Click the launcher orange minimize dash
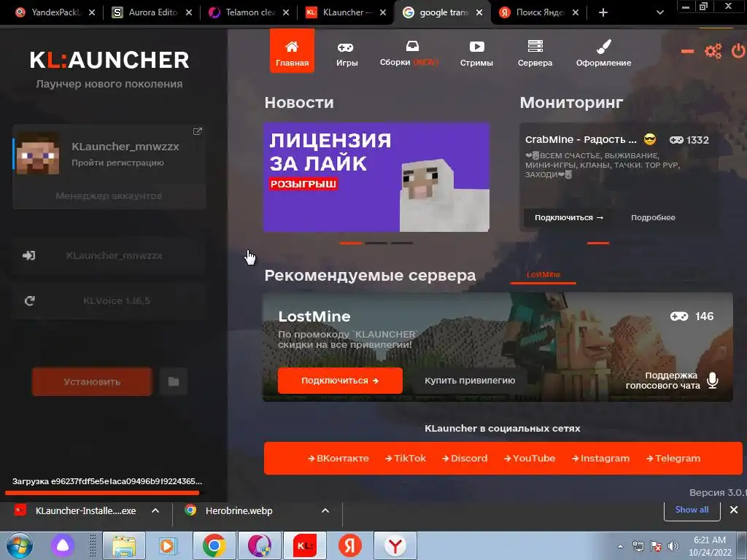The image size is (747, 560). (x=687, y=52)
